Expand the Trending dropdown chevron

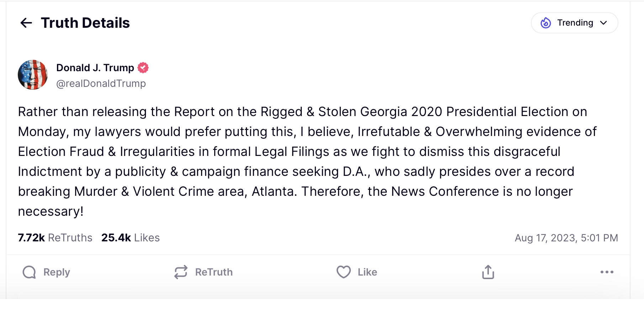point(603,23)
